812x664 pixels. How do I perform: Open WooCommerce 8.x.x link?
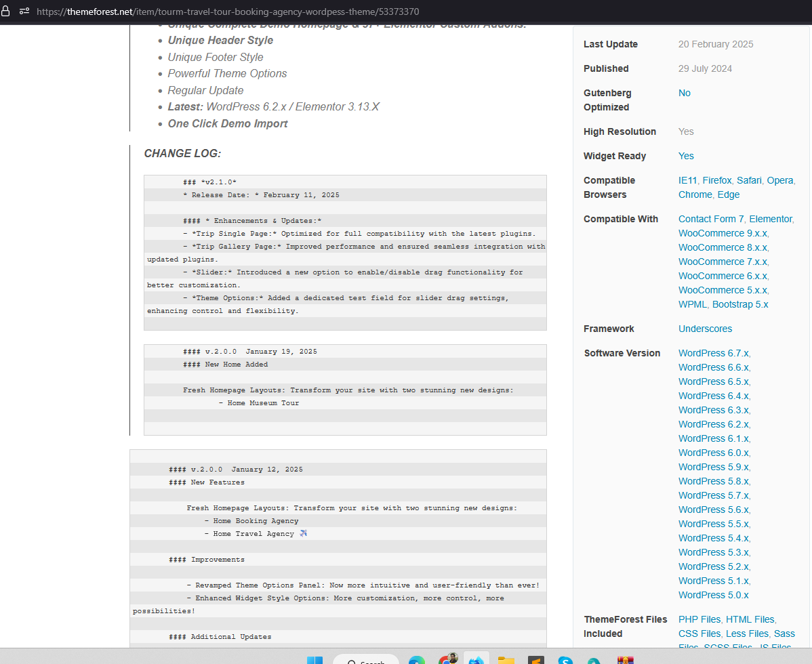coord(723,247)
